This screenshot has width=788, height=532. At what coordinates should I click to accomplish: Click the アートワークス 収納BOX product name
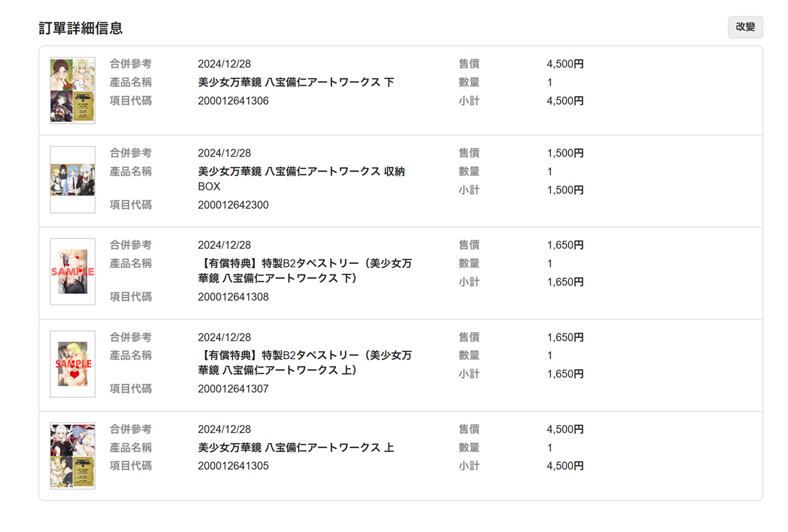(301, 178)
